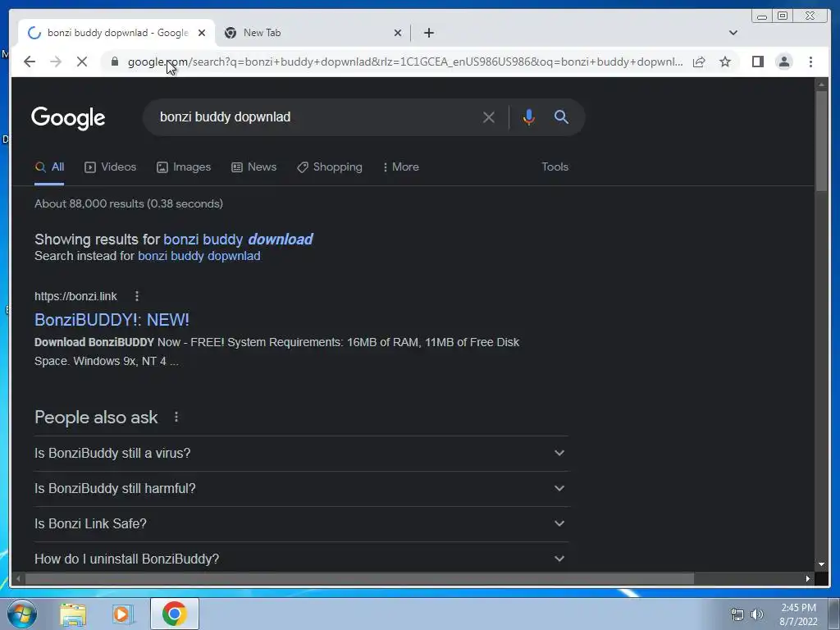Open the tab search dropdown arrow
This screenshot has width=840, height=630.
(x=733, y=33)
